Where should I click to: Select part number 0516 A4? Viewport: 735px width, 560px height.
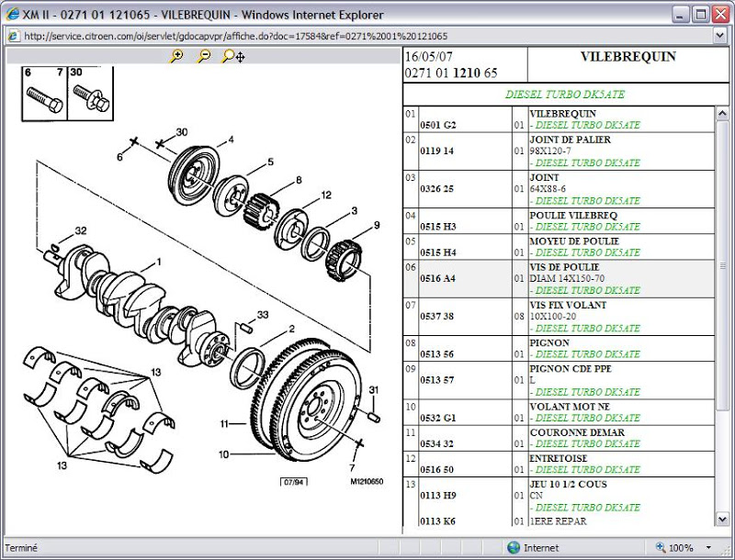pyautogui.click(x=438, y=278)
